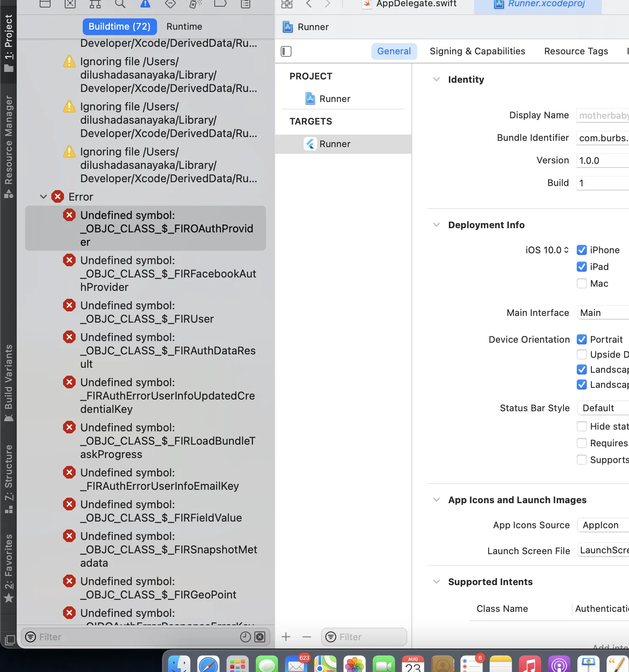Collapse the Supported Intents section

436,582
